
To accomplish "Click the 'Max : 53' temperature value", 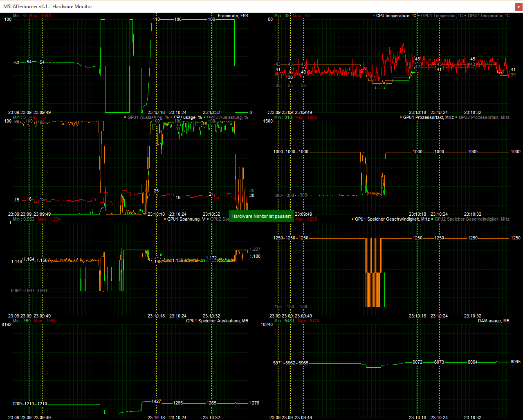I will point(301,16).
